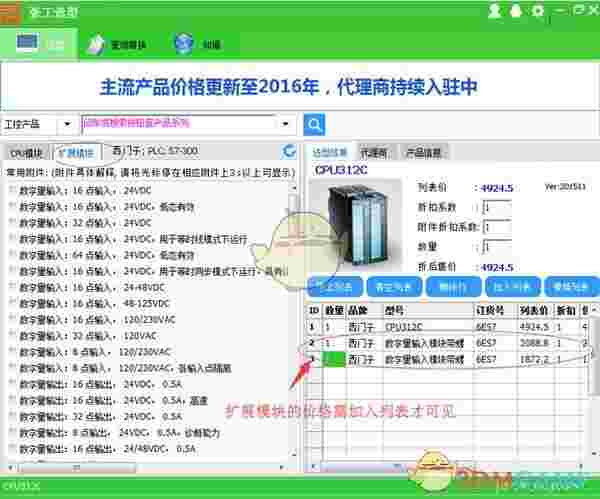Click the 附件折扣系数 input field
The height and width of the screenshot is (499, 600).
click(497, 227)
